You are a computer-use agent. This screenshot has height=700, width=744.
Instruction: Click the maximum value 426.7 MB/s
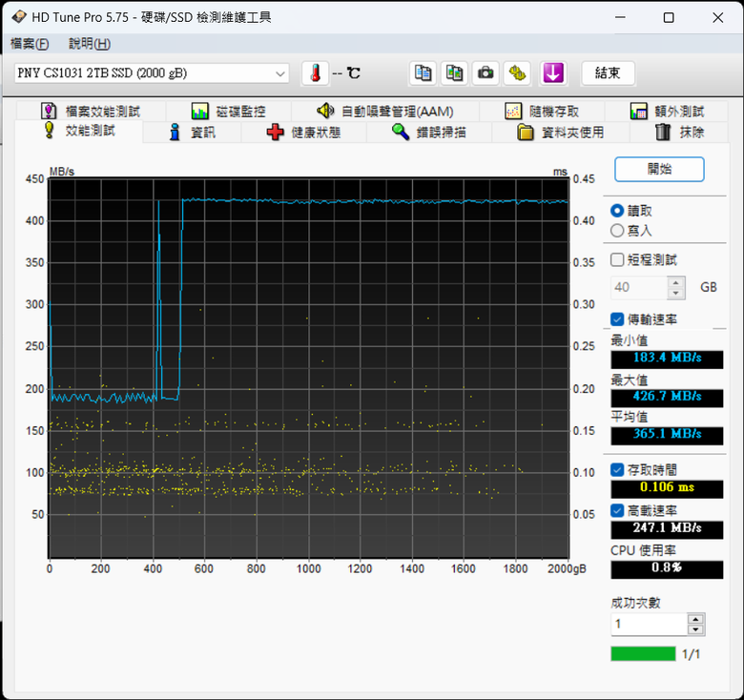click(x=667, y=398)
